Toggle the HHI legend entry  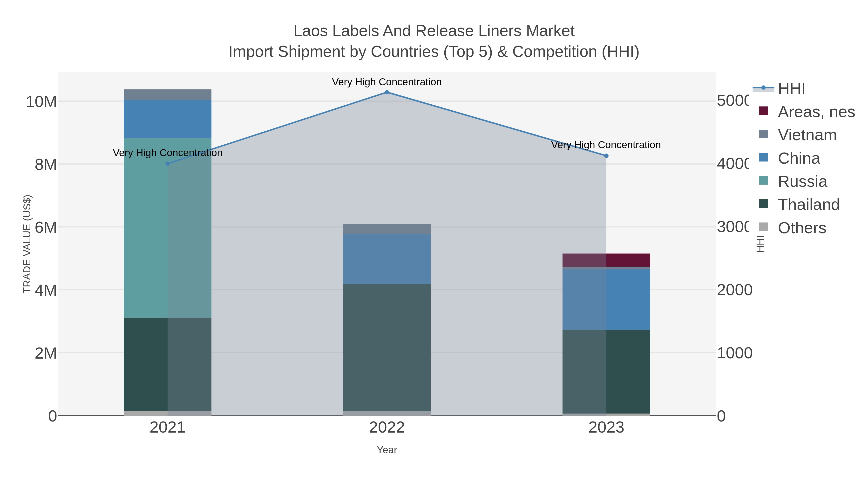click(x=779, y=89)
